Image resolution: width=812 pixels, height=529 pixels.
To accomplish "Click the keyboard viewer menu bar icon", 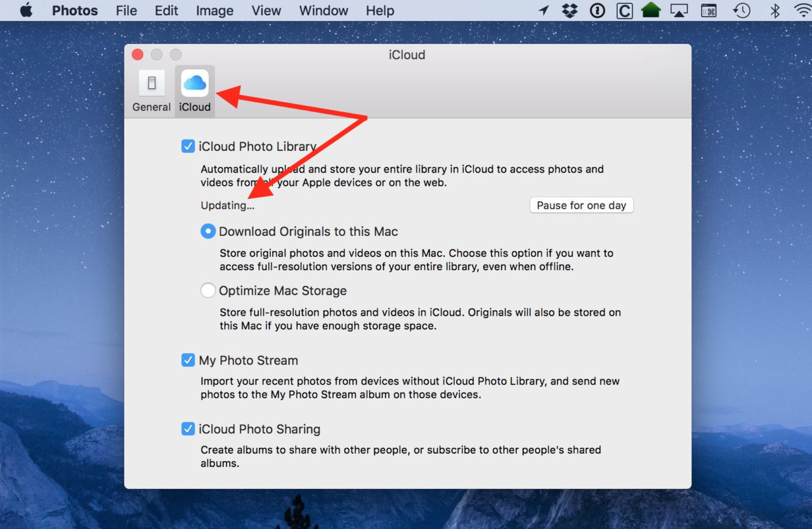I will 709,10.
